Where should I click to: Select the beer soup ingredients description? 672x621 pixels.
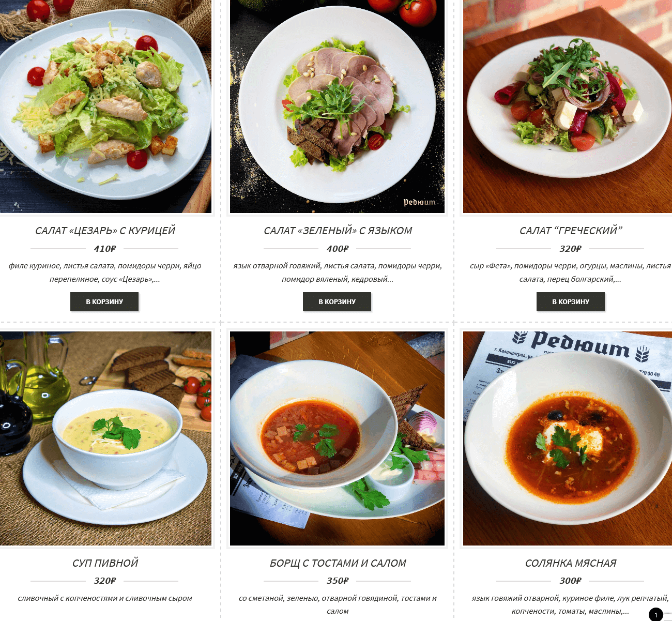pyautogui.click(x=105, y=598)
